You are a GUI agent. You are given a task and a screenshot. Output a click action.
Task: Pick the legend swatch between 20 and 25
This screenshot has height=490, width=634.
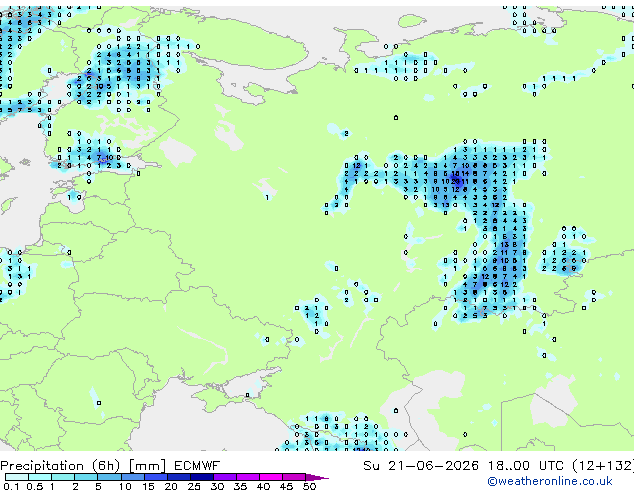click(178, 477)
